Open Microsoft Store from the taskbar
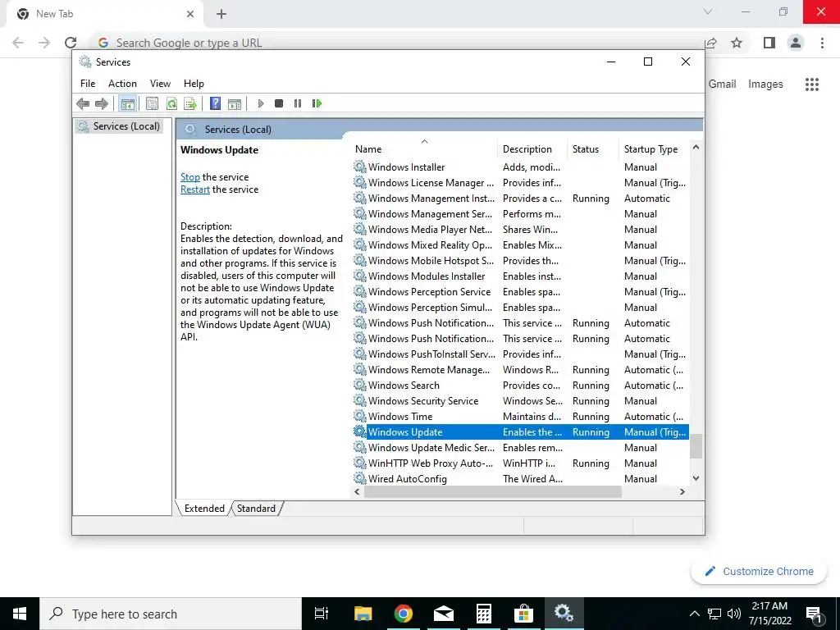The height and width of the screenshot is (630, 840). pyautogui.click(x=523, y=614)
